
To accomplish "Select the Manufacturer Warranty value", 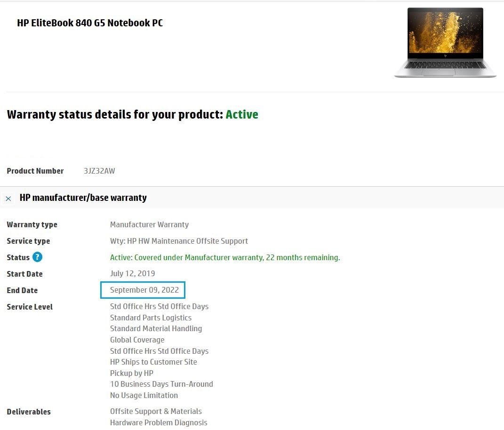I will (150, 224).
